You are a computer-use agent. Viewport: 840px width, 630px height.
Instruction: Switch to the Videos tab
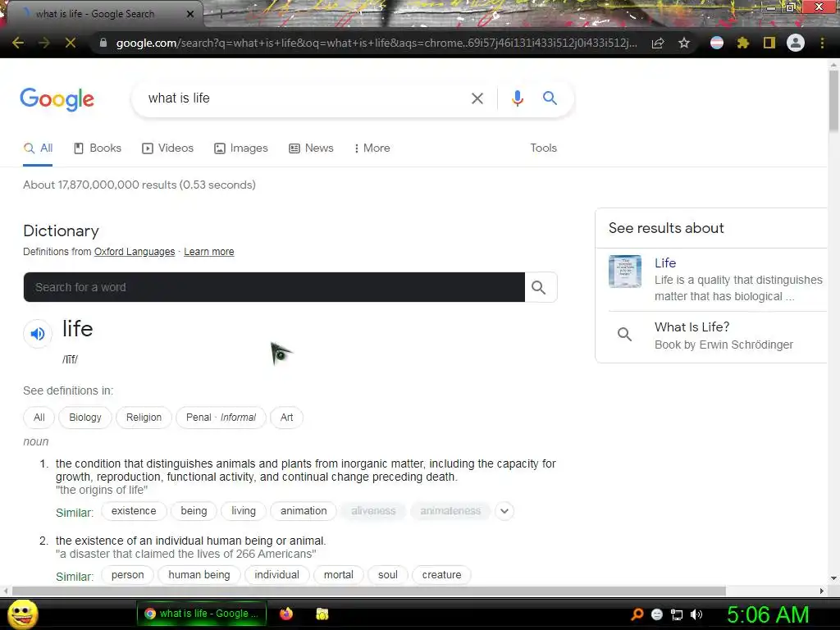pyautogui.click(x=167, y=148)
